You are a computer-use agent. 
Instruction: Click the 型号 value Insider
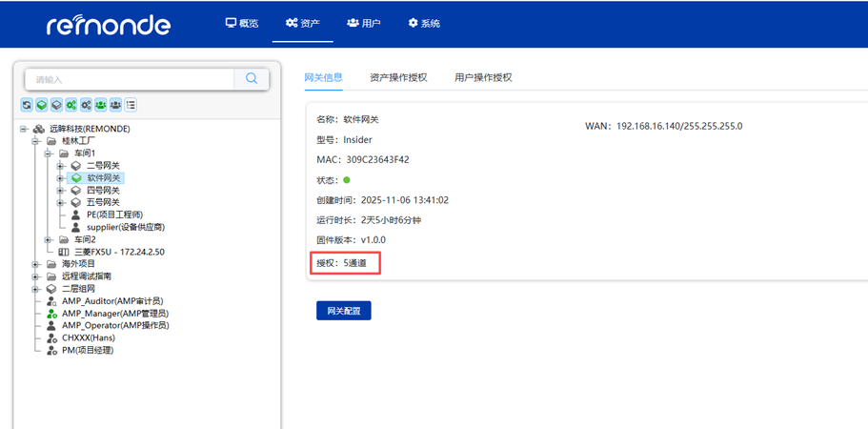(x=357, y=140)
